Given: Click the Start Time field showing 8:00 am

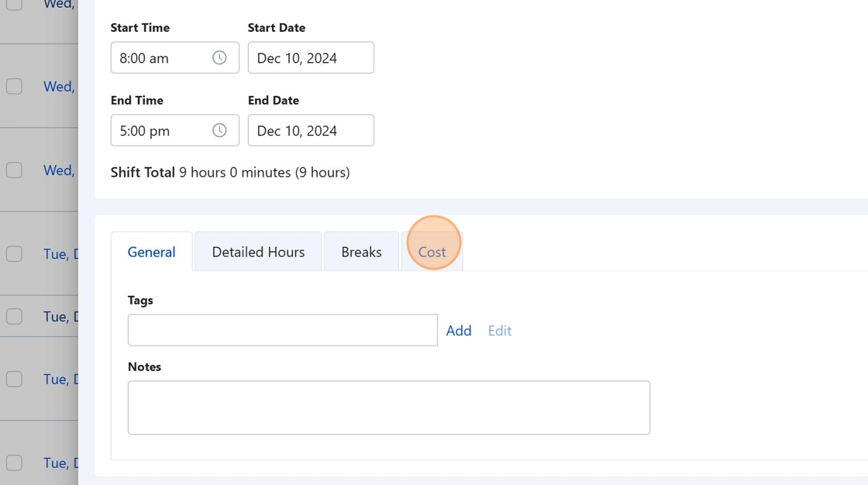Looking at the screenshot, I should tap(160, 58).
